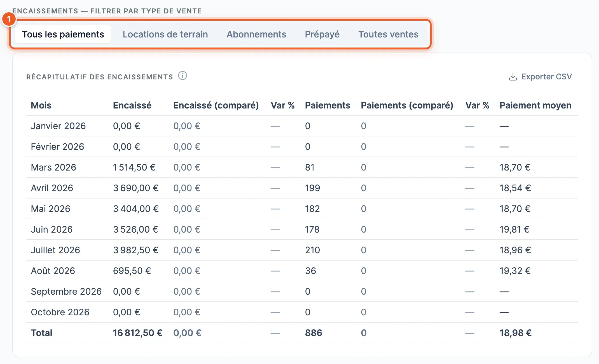Click the 3 690,00 € amount for Avril
The image size is (599, 364).
[136, 188]
